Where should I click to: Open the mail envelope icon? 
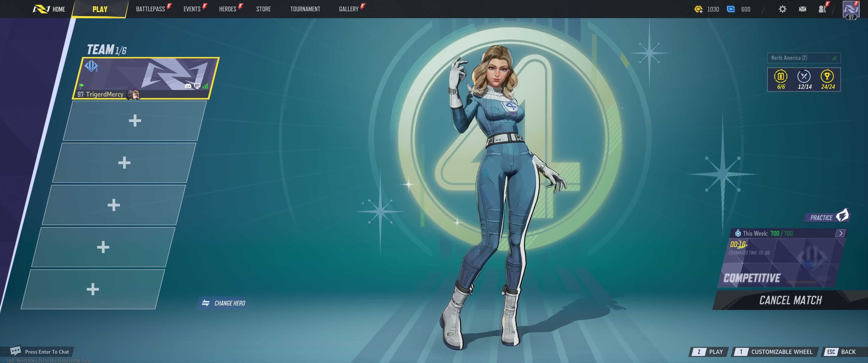(x=802, y=9)
